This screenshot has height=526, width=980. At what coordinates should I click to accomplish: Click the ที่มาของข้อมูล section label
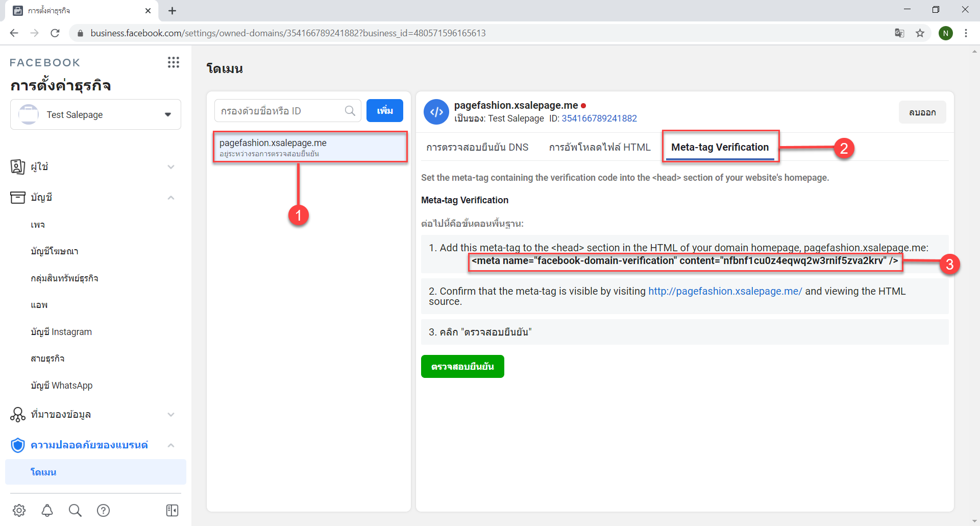coord(61,414)
